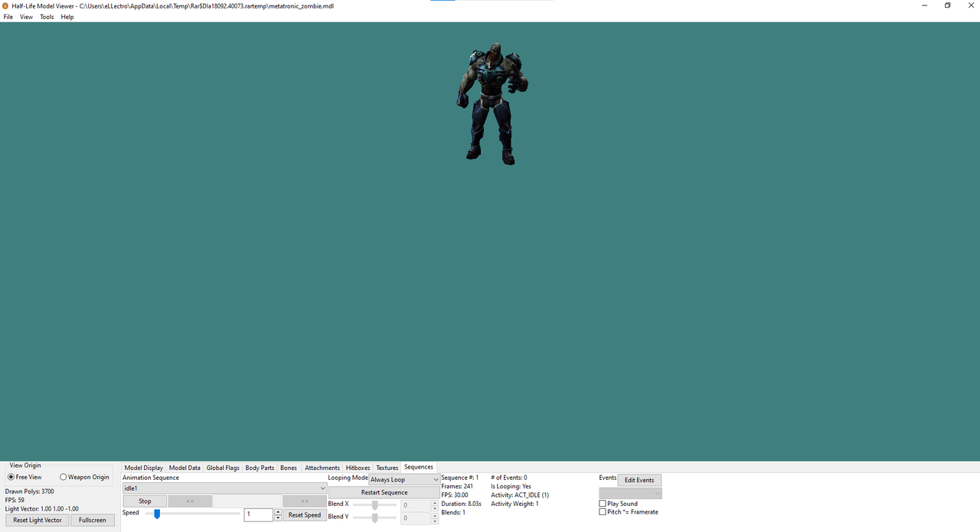
Task: Open the Attachments tab
Action: point(322,468)
